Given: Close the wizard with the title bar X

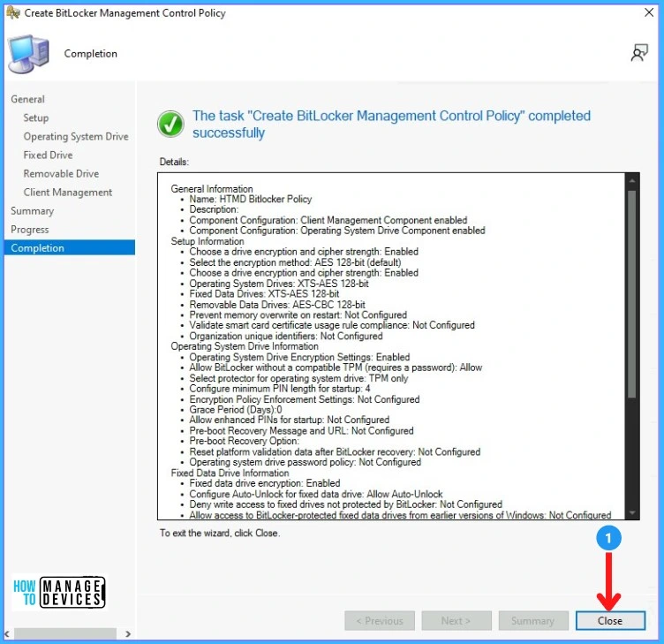Looking at the screenshot, I should pos(649,12).
